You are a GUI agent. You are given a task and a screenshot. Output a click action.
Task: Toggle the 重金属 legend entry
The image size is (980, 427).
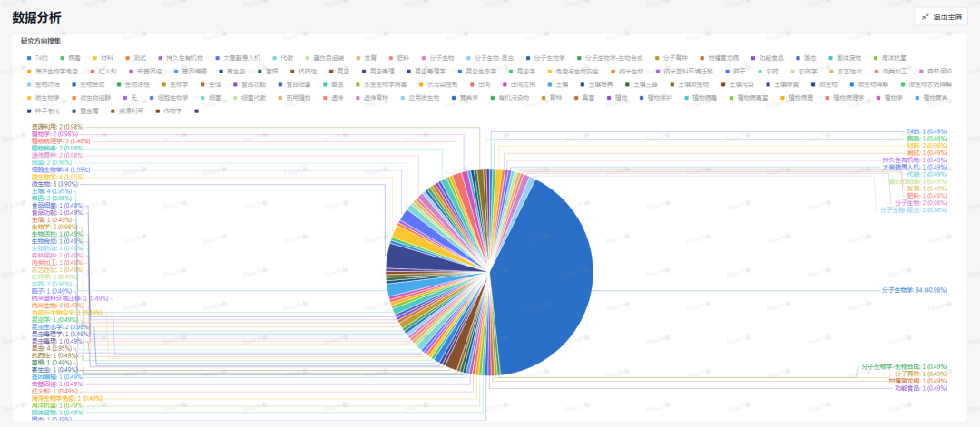(84, 111)
